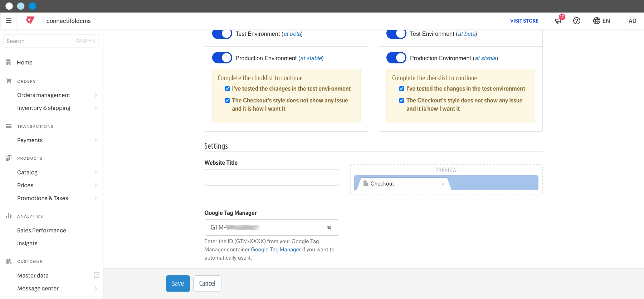
Task: Clear the Google Tag Manager field
Action: click(x=329, y=227)
